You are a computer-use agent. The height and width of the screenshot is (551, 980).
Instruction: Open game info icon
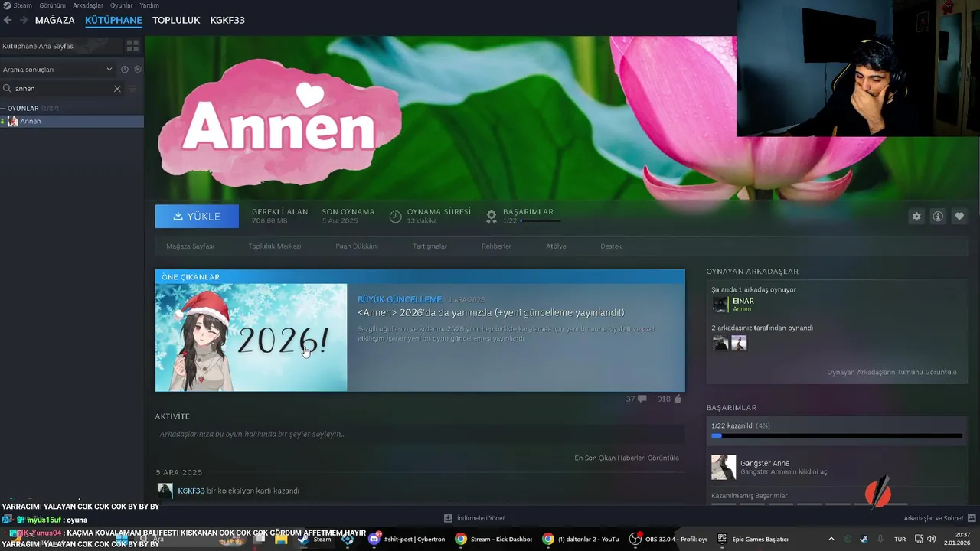(937, 217)
